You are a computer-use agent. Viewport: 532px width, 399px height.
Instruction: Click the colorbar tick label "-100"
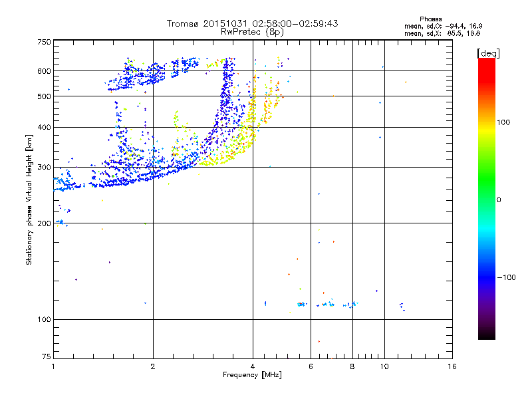506,277
